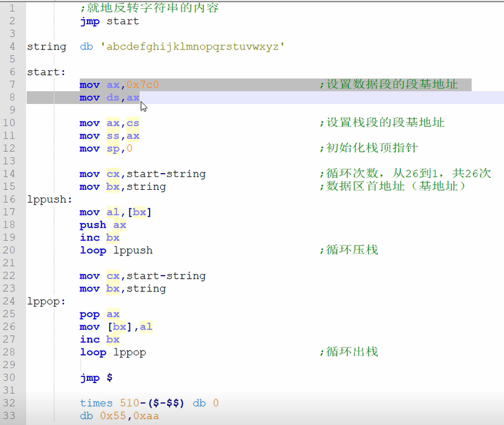Click 'mov sp,0' on line 12
Viewport: 504px width, 425px height.
[106, 148]
